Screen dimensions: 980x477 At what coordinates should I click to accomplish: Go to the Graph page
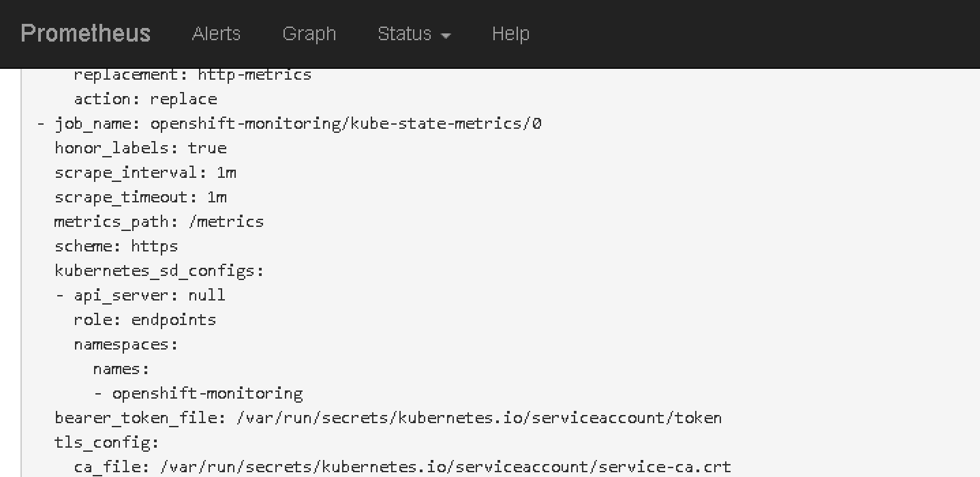[309, 33]
